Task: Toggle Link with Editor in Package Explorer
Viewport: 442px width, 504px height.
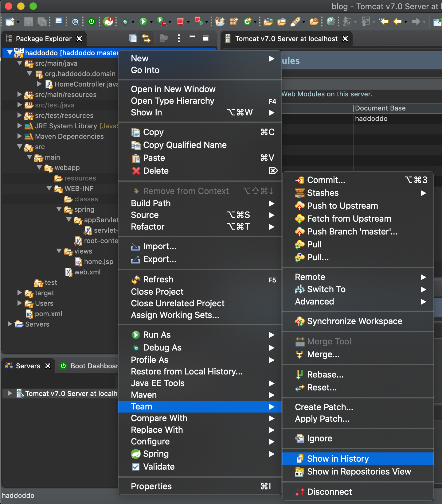Action: (x=146, y=38)
